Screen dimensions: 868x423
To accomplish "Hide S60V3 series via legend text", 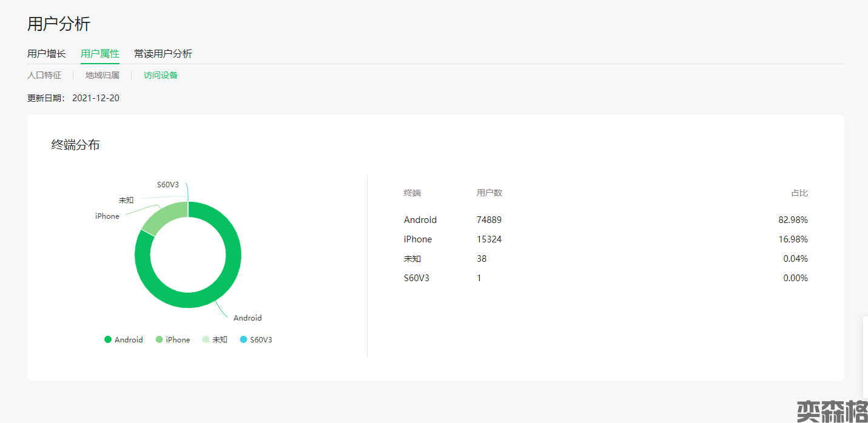I will tap(261, 340).
